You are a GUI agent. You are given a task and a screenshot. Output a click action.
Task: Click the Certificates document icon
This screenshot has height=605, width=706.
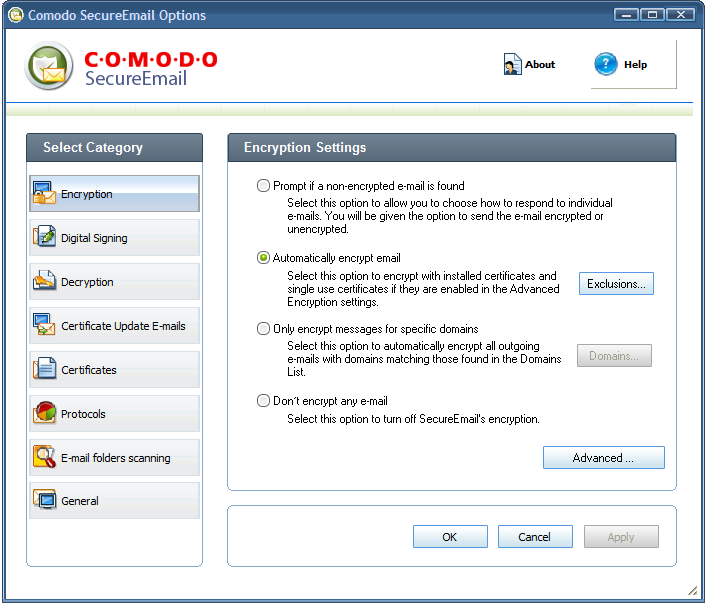(x=44, y=369)
